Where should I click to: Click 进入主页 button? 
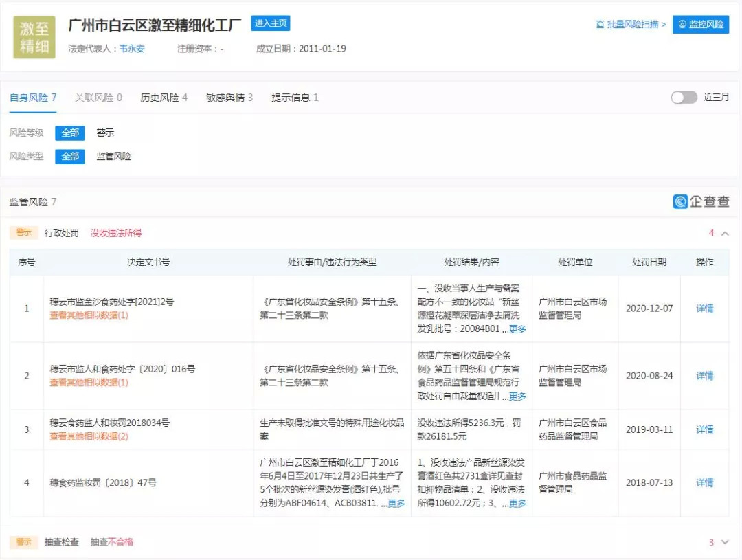(x=271, y=23)
